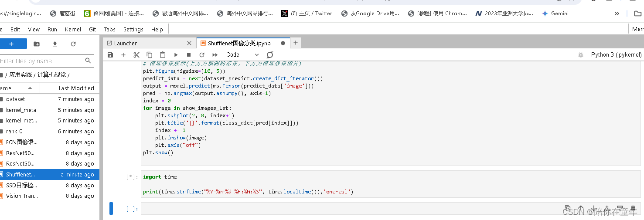Open the Kernel menu
This screenshot has height=220, width=644.
click(73, 29)
